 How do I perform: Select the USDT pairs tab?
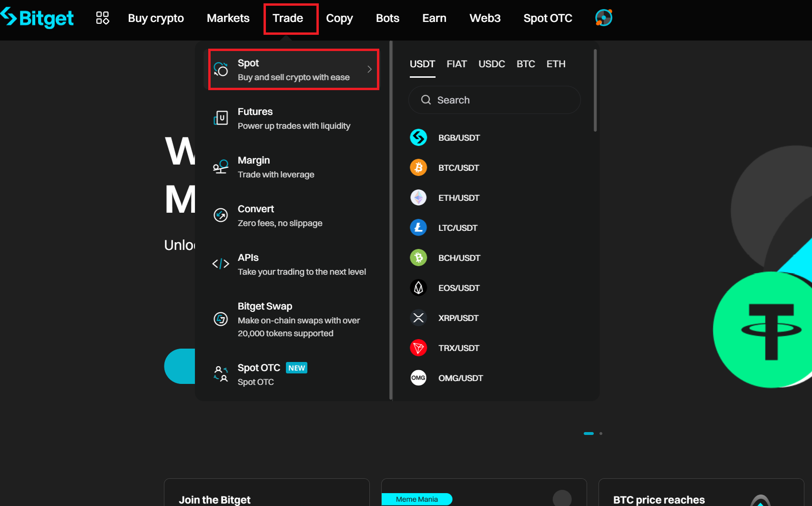coord(423,64)
